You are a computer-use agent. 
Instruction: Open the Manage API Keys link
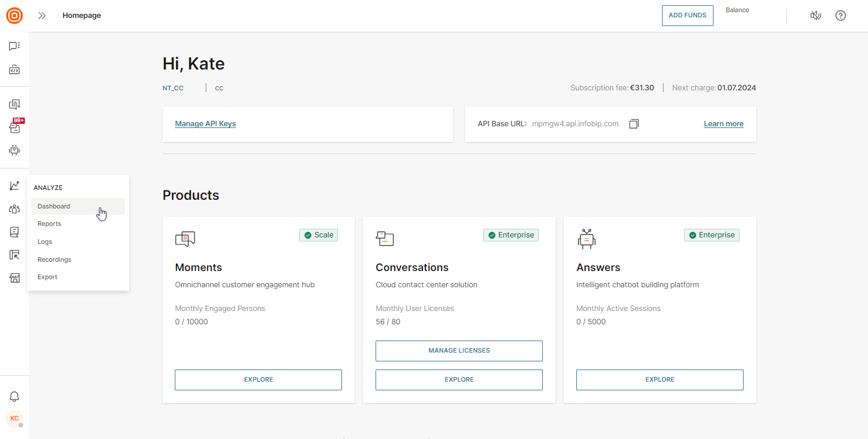pos(205,124)
